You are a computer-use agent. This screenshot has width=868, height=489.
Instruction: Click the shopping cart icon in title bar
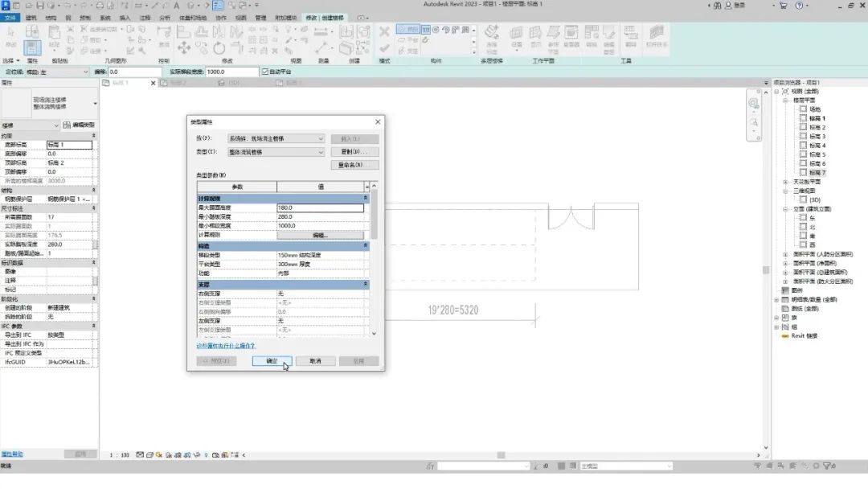point(784,6)
